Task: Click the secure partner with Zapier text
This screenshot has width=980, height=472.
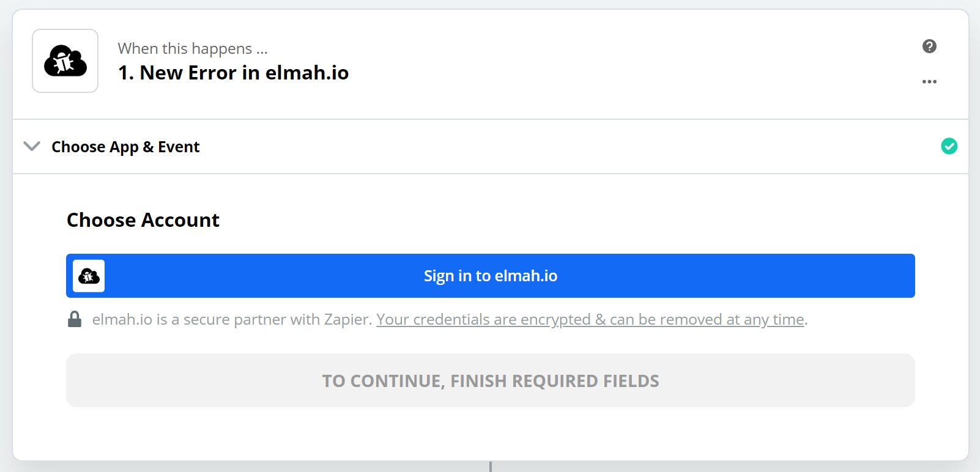Action: (x=232, y=319)
